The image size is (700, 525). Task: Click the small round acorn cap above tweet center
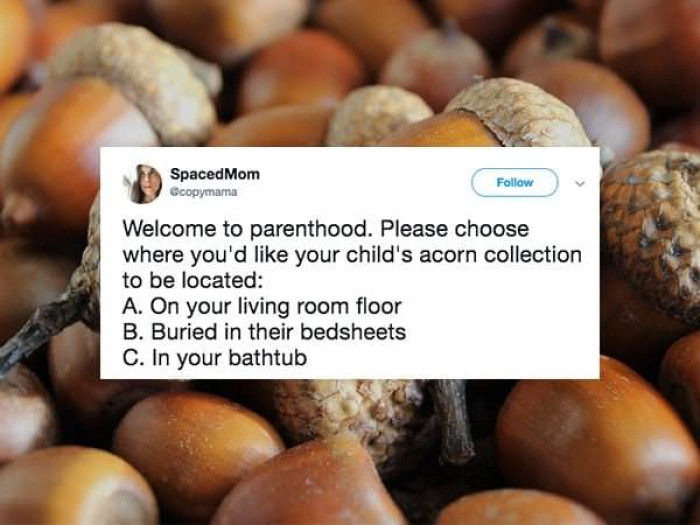(377, 115)
